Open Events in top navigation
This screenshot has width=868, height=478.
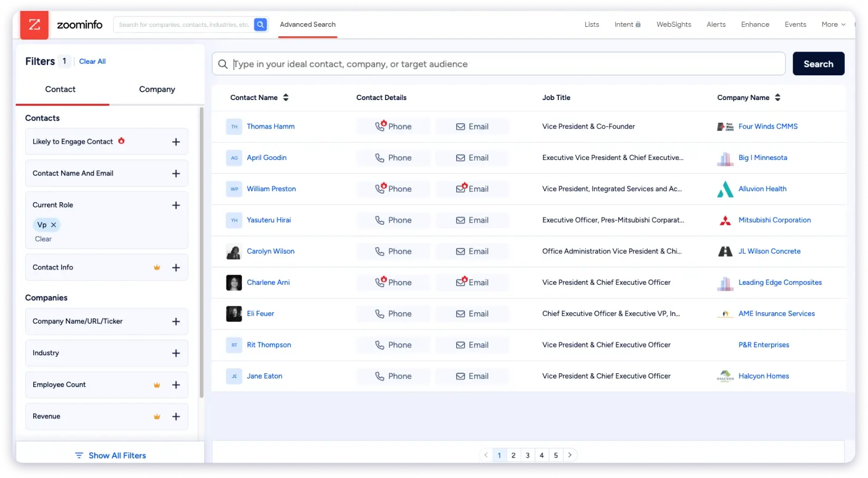coord(795,25)
